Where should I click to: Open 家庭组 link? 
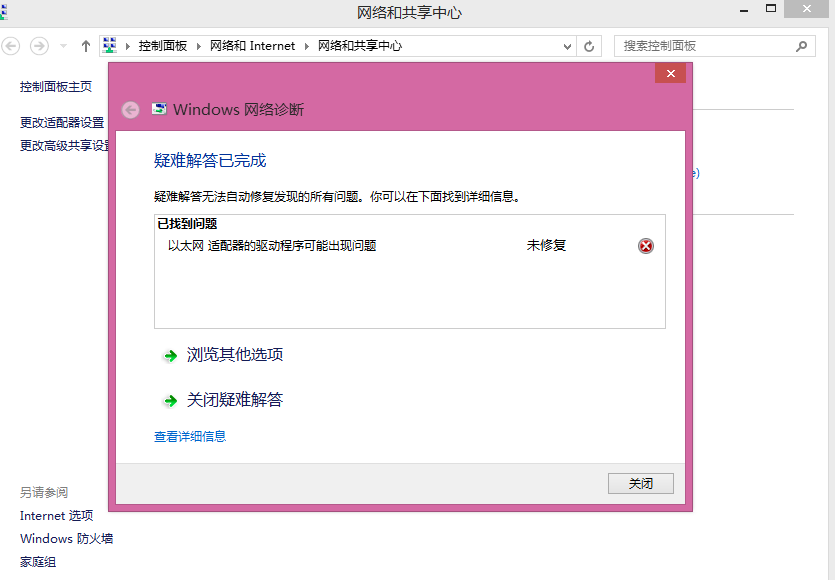38,562
